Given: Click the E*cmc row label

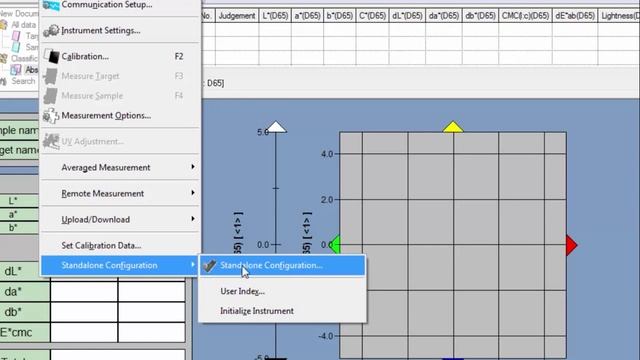Looking at the screenshot, I should pyautogui.click(x=24, y=332).
